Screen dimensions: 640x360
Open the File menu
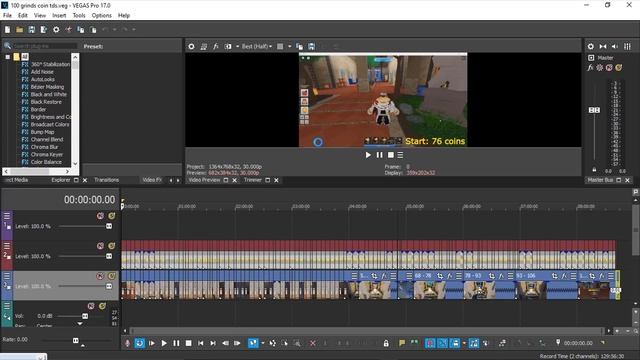(7, 16)
